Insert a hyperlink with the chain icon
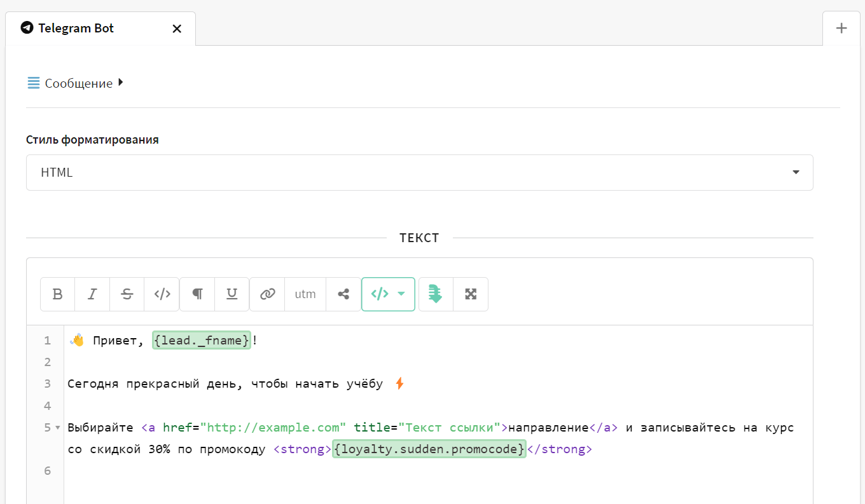 tap(268, 294)
